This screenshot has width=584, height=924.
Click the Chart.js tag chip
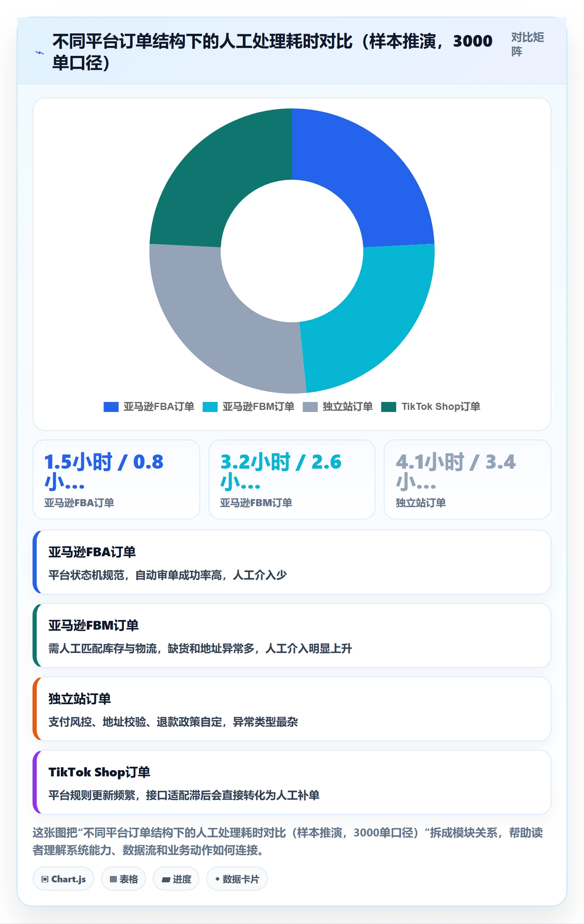coord(63,879)
